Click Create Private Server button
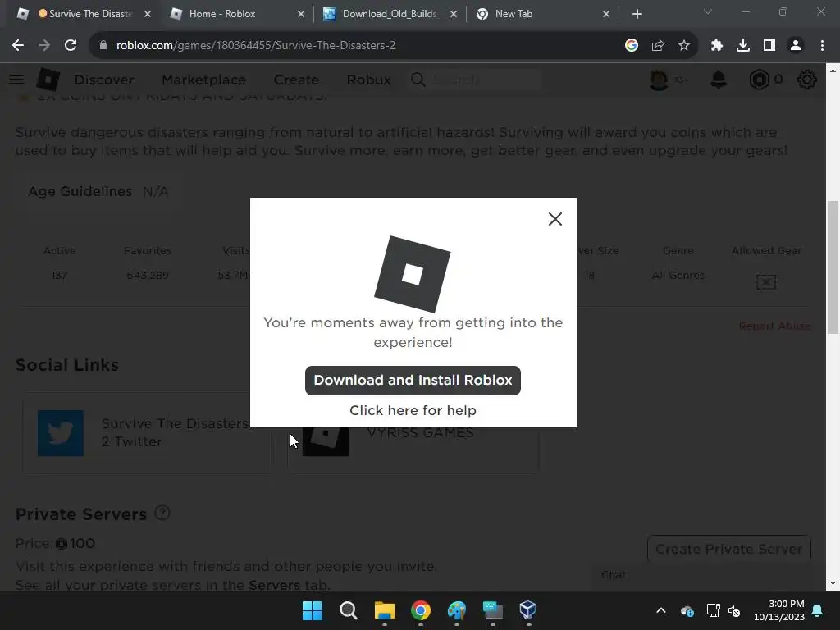840x630 pixels. pyautogui.click(x=728, y=549)
